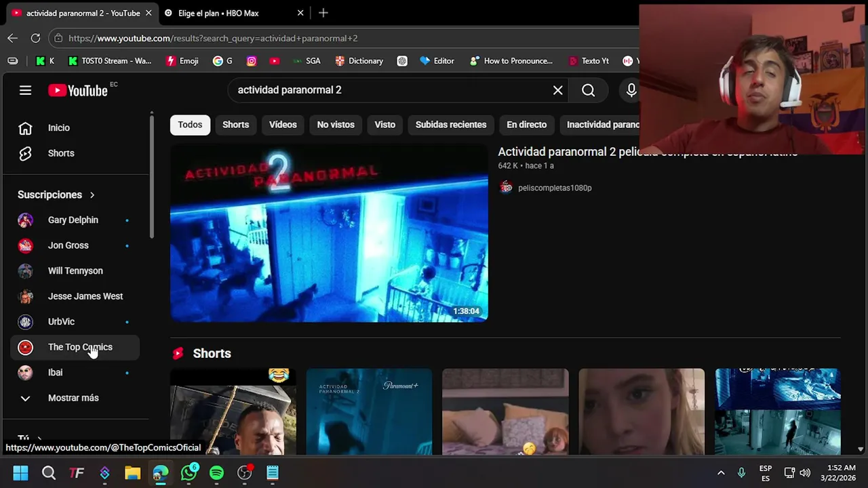Open WhatsApp from the taskbar

189,472
